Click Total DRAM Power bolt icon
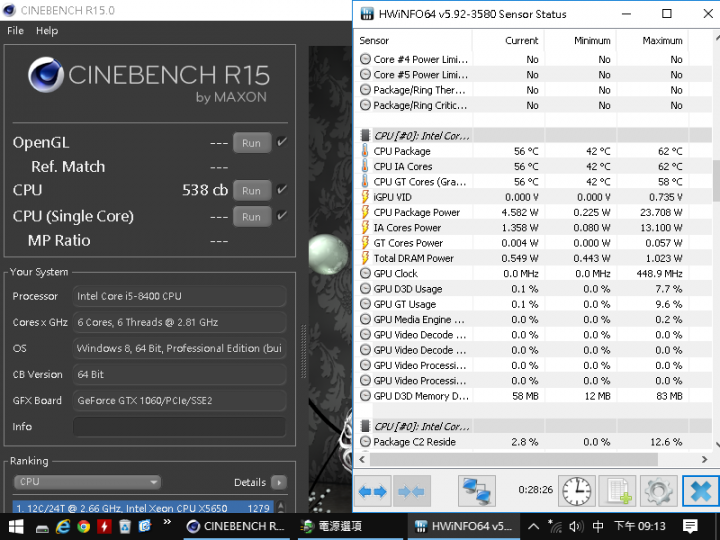This screenshot has height=540, width=720. [365, 258]
